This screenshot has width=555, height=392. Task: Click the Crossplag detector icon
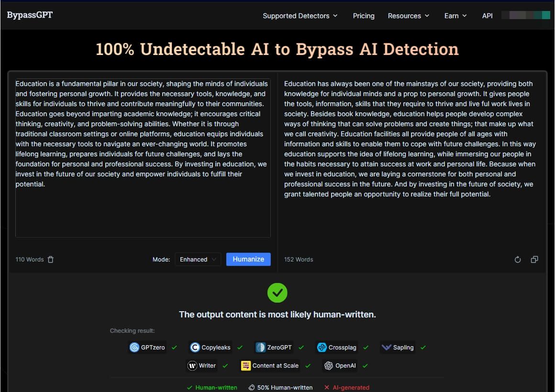tap(322, 348)
